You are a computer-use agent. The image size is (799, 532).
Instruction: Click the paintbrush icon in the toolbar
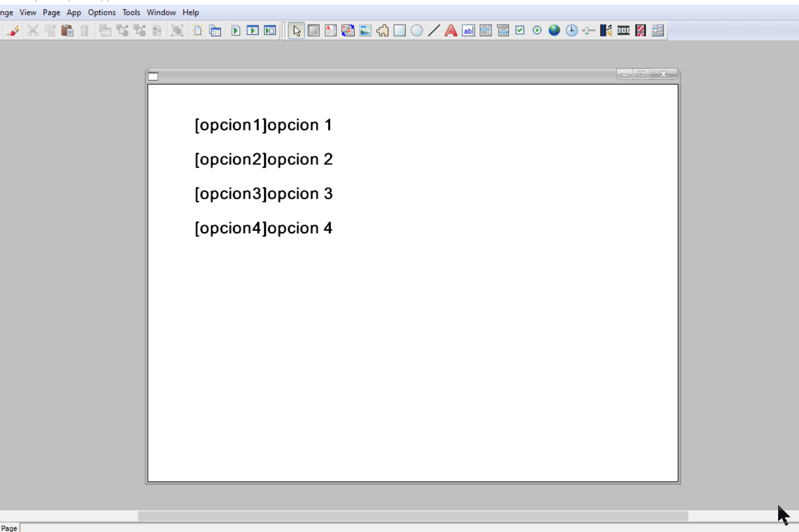pos(13,30)
